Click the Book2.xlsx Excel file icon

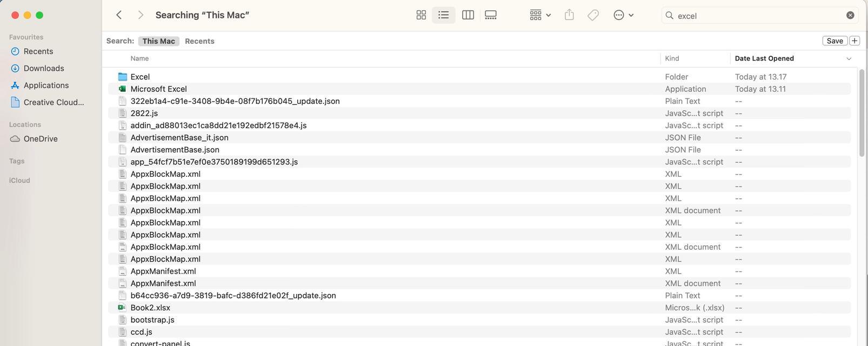click(122, 308)
